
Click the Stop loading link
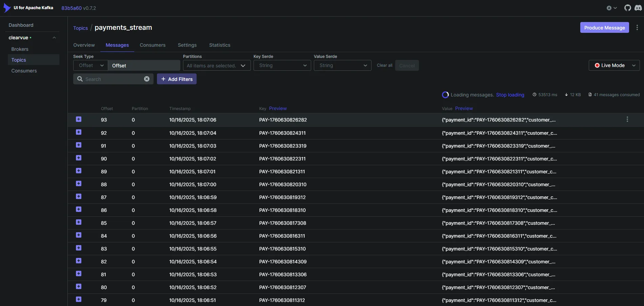510,95
